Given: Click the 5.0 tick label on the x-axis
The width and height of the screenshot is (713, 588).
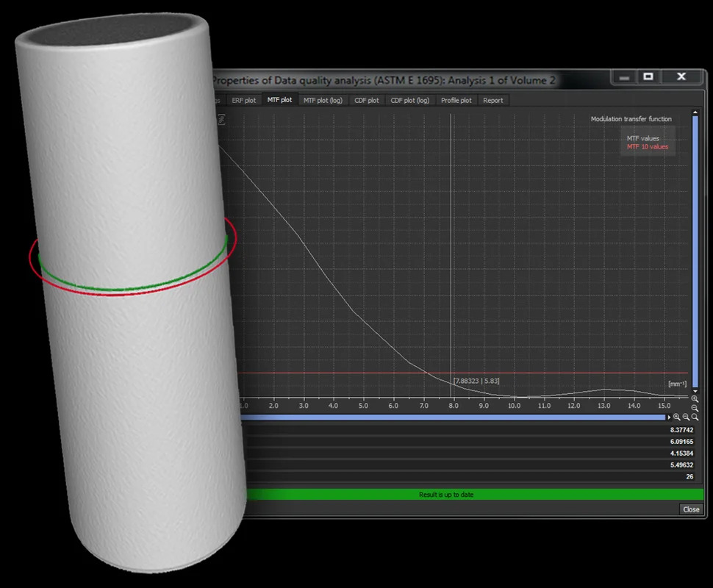Looking at the screenshot, I should click(x=363, y=406).
